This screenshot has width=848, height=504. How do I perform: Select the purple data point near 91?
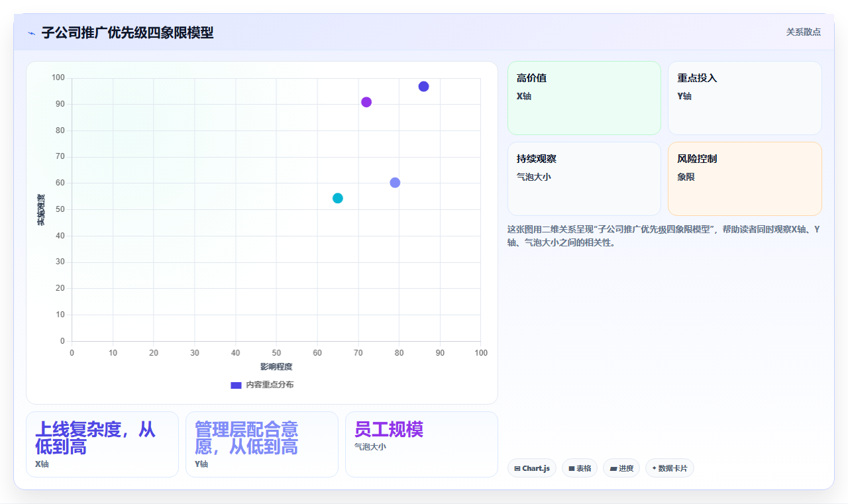tap(366, 102)
